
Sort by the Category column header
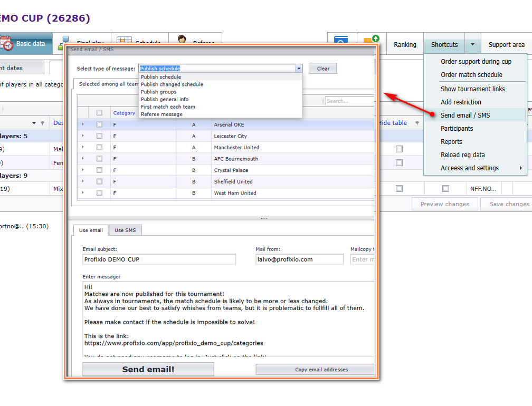[x=124, y=113]
